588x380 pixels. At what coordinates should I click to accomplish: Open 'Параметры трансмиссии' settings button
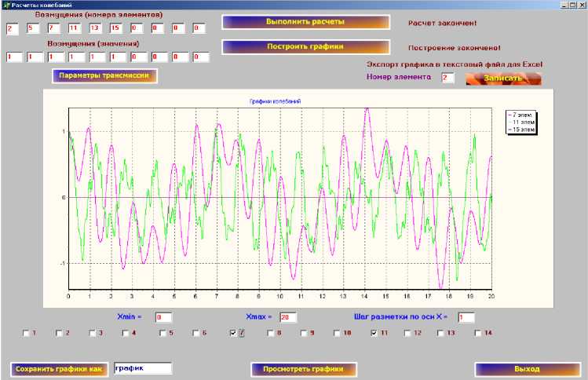[105, 76]
